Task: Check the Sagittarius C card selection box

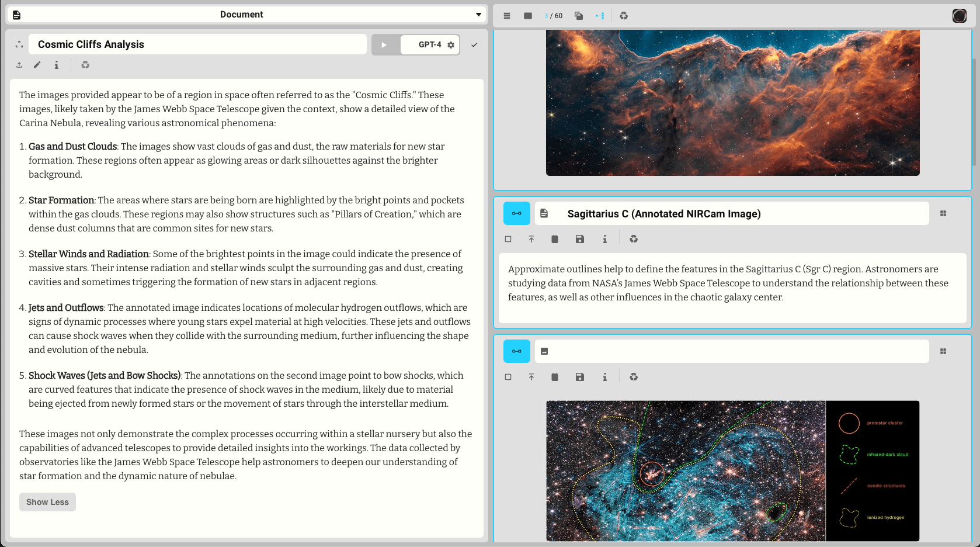Action: pos(508,239)
